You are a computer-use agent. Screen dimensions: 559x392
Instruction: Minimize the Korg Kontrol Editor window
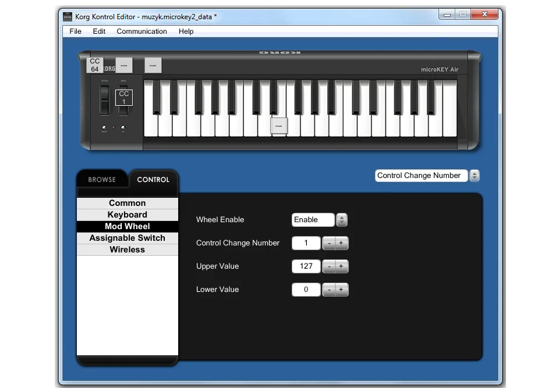[x=447, y=15]
